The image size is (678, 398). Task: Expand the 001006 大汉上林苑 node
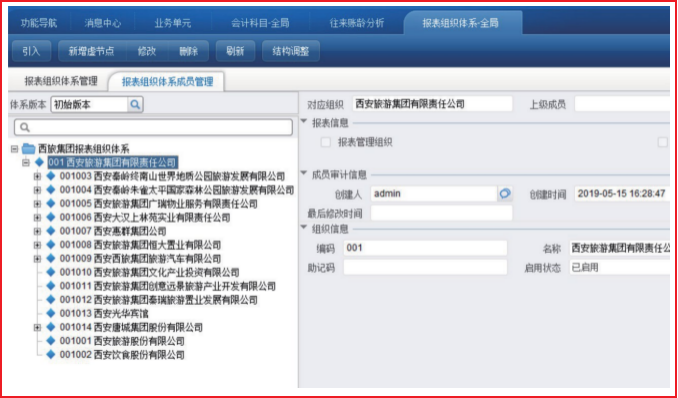[37, 218]
